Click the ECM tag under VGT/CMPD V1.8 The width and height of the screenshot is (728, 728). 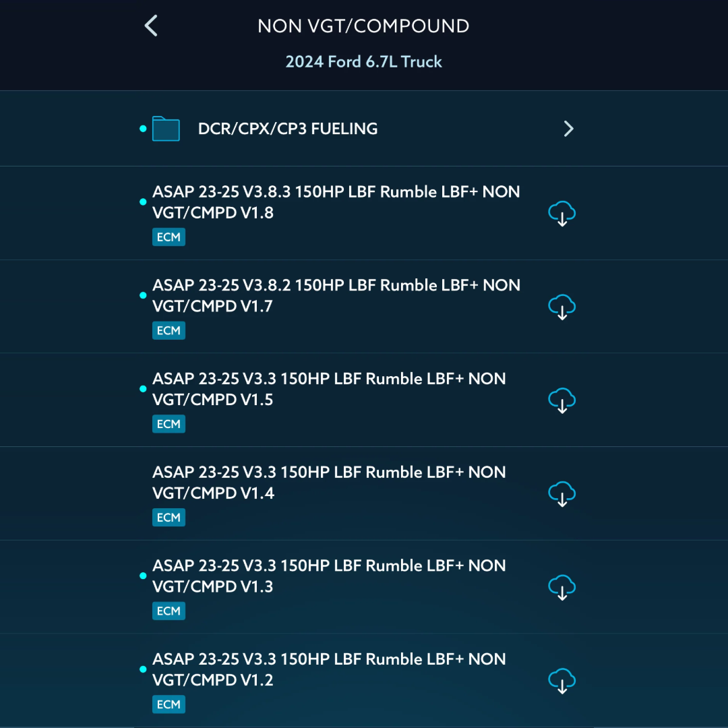169,237
